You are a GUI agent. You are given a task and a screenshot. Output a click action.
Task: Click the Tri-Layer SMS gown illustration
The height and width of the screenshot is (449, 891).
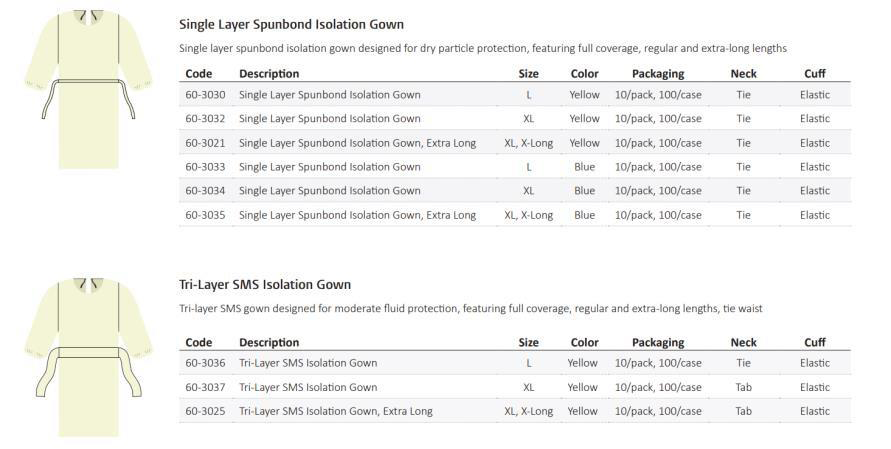click(x=88, y=357)
